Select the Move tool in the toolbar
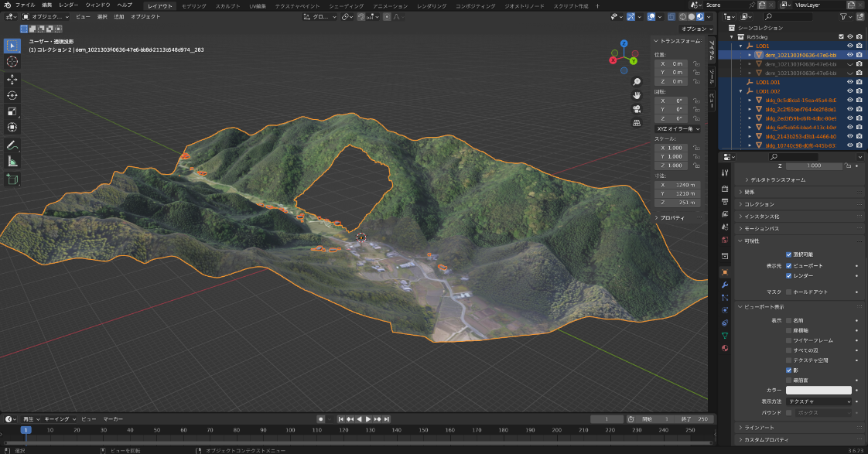The width and height of the screenshot is (868, 454). (12, 79)
